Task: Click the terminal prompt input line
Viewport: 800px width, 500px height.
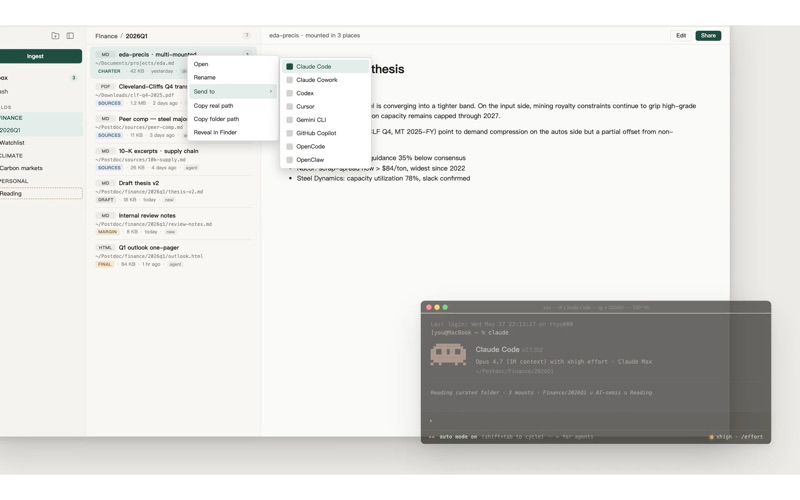Action: (595, 421)
